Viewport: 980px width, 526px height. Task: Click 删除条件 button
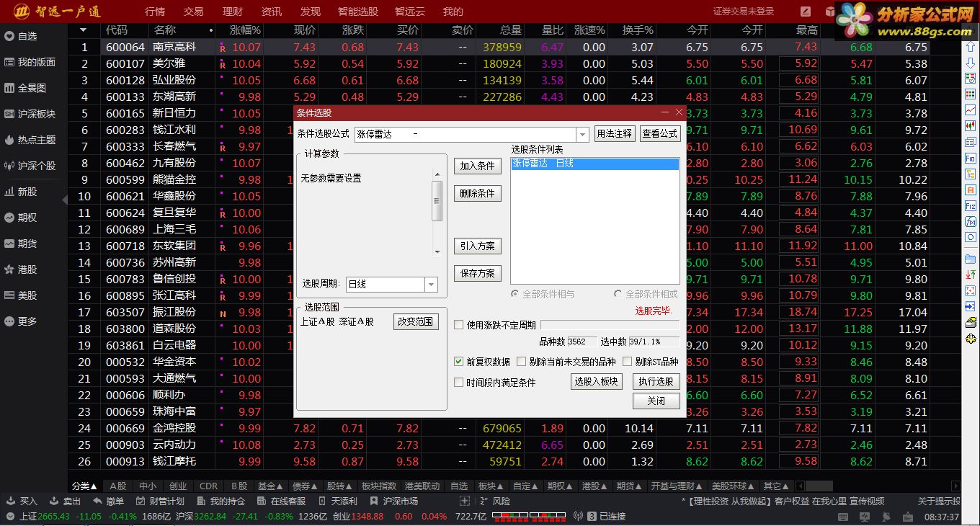(478, 193)
